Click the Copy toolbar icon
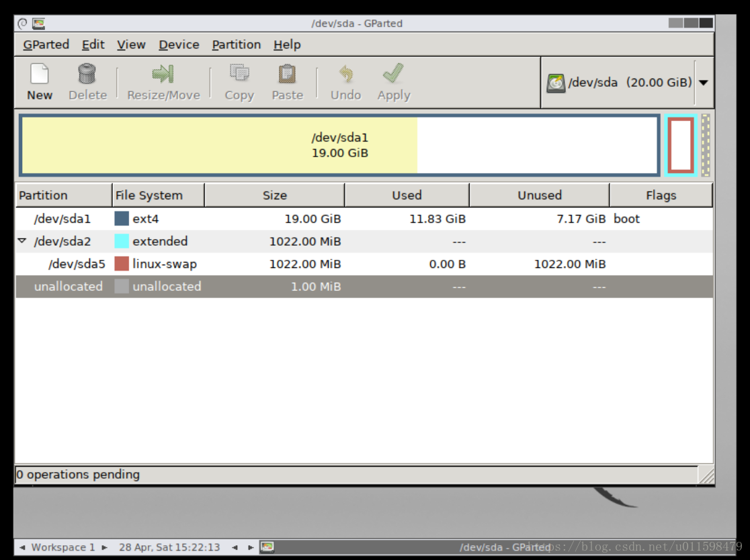This screenshot has width=750, height=560. click(x=239, y=73)
